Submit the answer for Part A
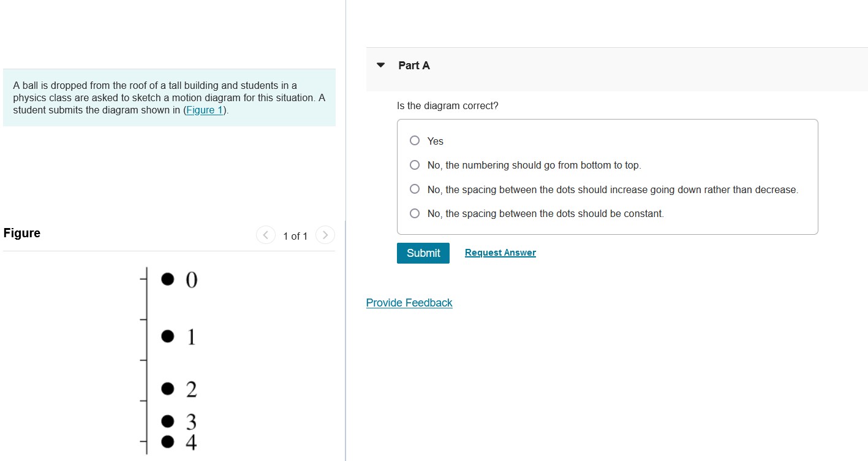The height and width of the screenshot is (461, 868). click(x=423, y=253)
